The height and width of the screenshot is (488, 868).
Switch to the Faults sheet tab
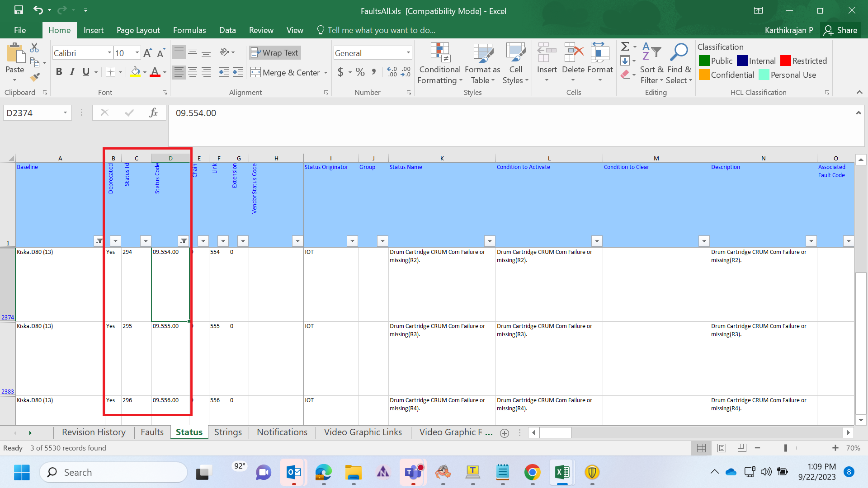[152, 432]
